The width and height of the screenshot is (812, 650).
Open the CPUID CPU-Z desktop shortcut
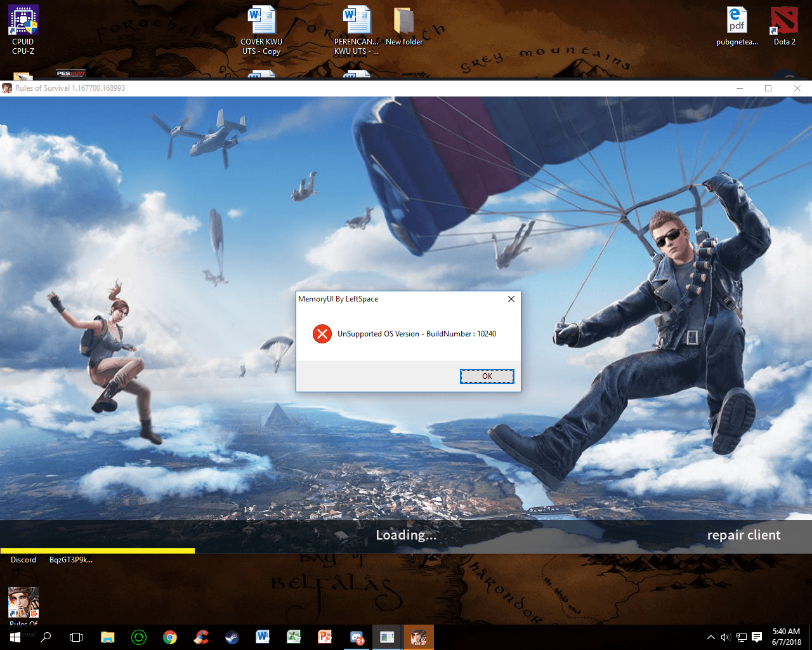click(23, 30)
